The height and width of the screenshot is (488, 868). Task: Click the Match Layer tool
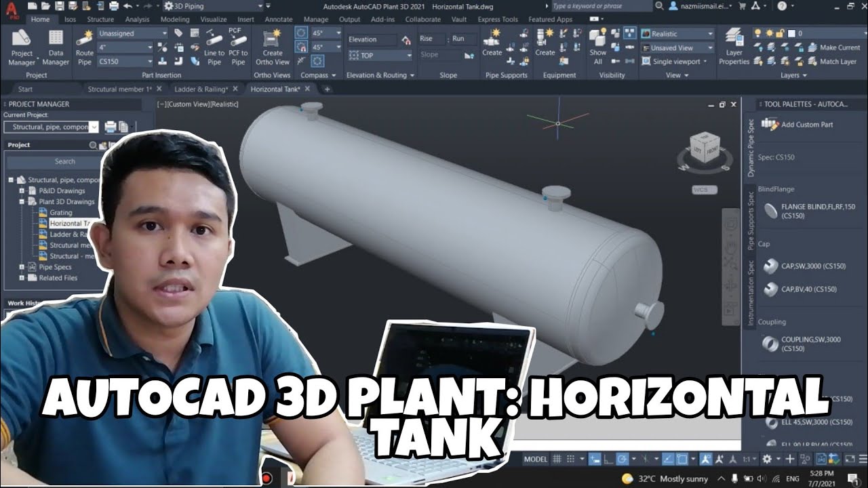831,61
